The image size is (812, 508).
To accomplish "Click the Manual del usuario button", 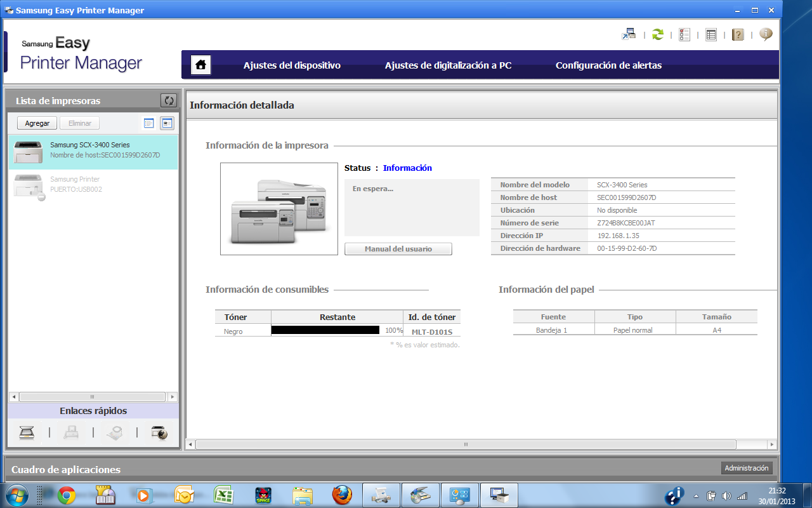I will [398, 249].
